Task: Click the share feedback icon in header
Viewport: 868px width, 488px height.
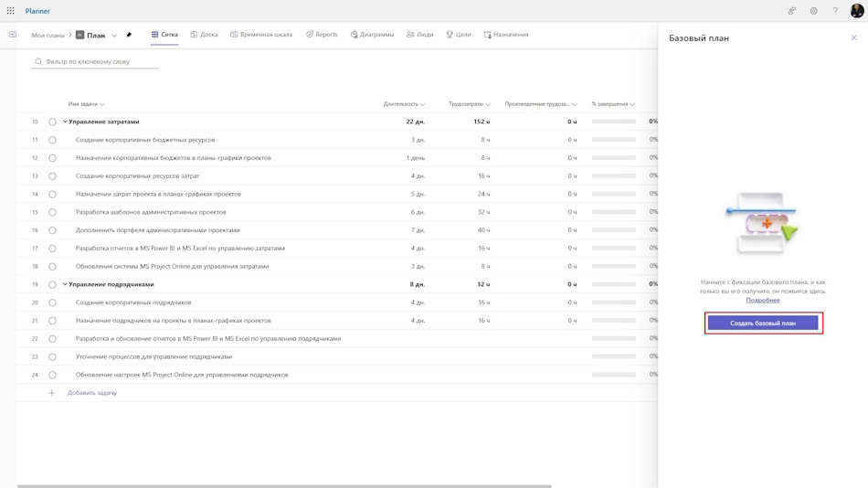Action: pyautogui.click(x=792, y=11)
